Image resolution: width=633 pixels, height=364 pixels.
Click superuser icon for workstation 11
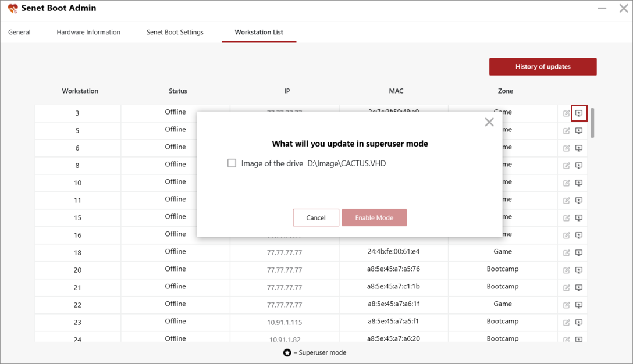579,201
